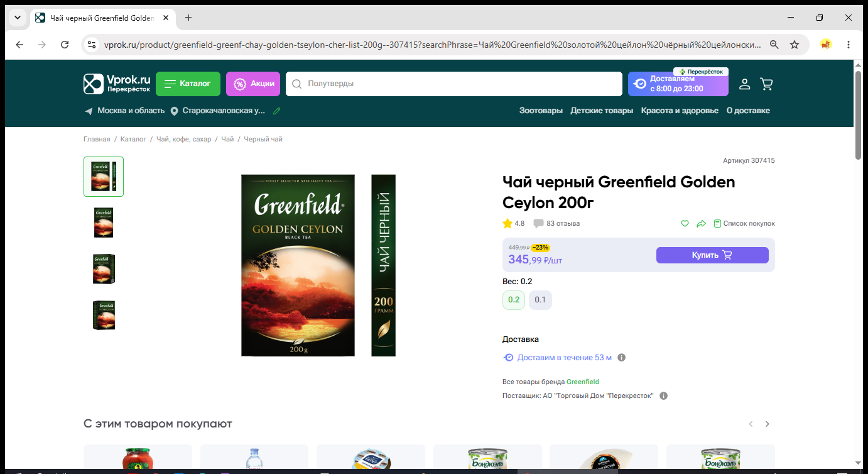Click the share arrow icon
Image resolution: width=868 pixels, height=474 pixels.
[x=702, y=223]
